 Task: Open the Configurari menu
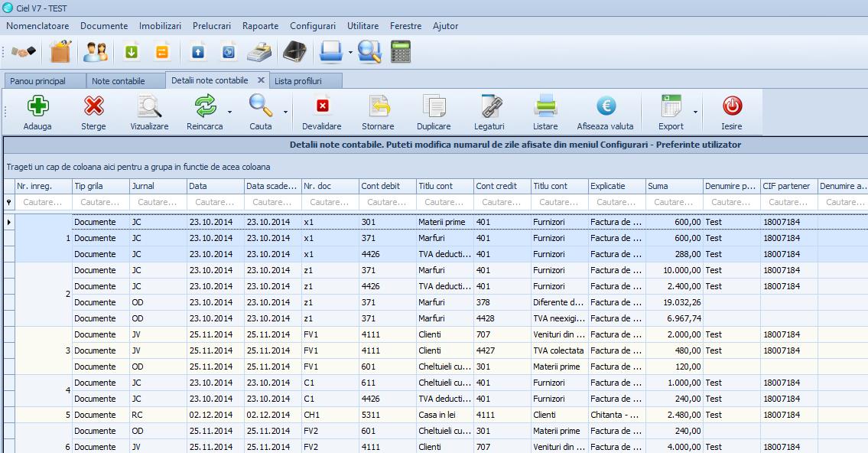pyautogui.click(x=313, y=26)
